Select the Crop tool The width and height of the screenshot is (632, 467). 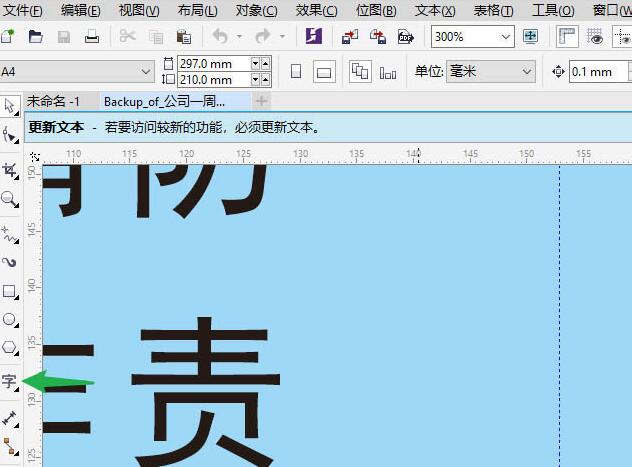[x=10, y=170]
